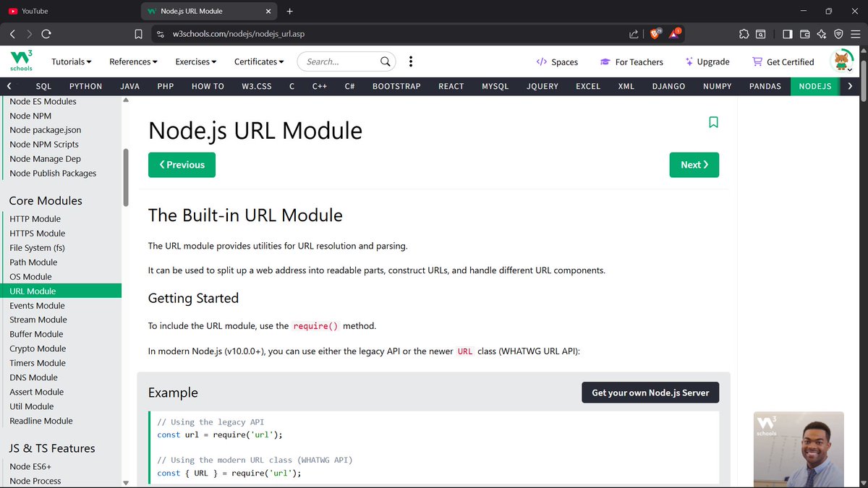The image size is (868, 488).
Task: Open HTTP Module in sidebar
Action: 35,219
